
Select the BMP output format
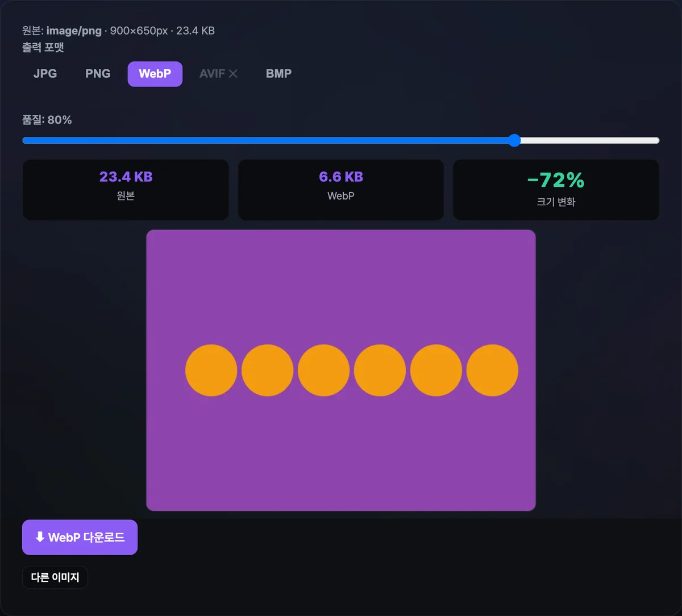278,74
